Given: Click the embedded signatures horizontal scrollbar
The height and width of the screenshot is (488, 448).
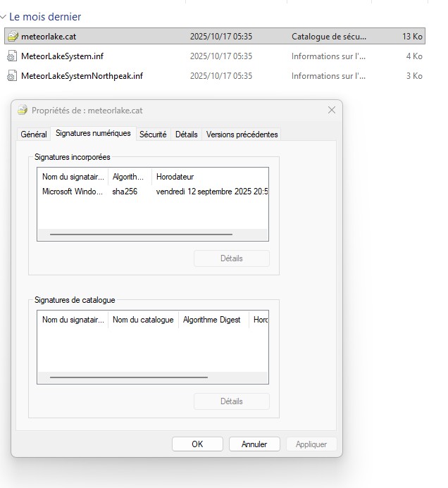Looking at the screenshot, I should [141, 234].
